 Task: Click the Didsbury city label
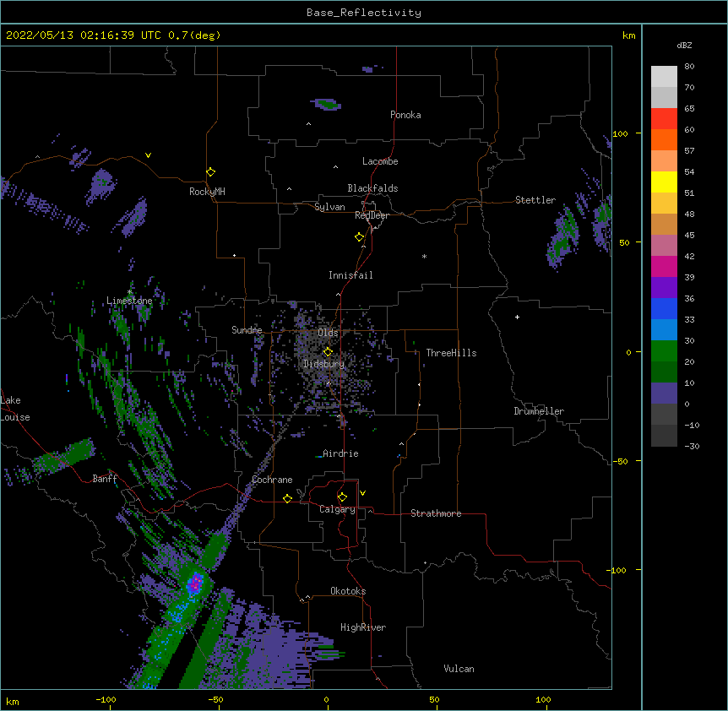pyautogui.click(x=324, y=364)
